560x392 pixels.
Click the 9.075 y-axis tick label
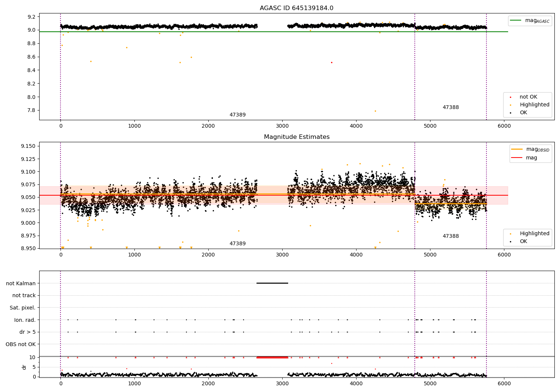click(x=28, y=185)
